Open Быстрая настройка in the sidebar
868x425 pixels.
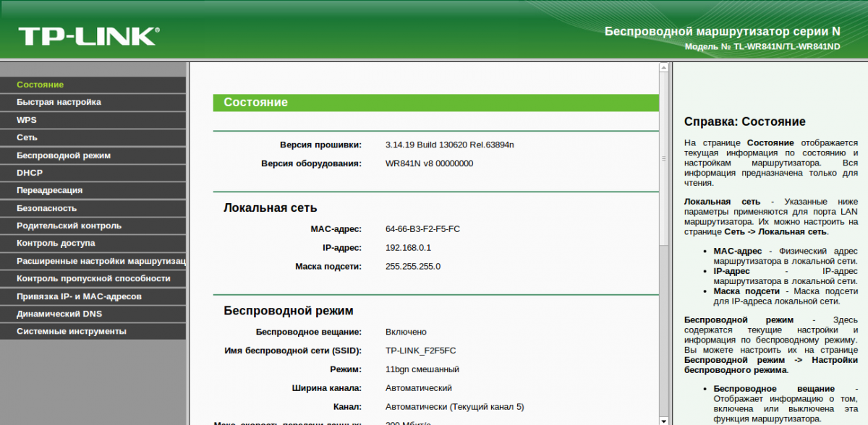93,102
